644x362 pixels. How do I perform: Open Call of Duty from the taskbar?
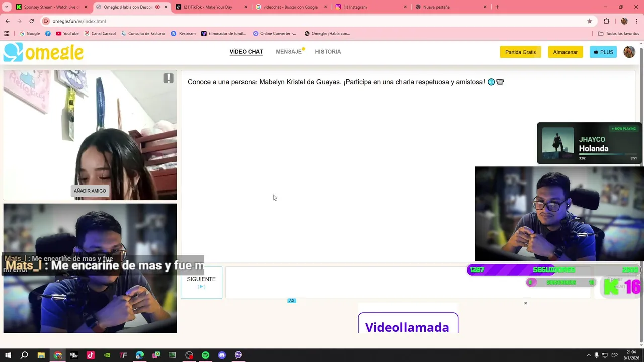pyautogui.click(x=74, y=355)
